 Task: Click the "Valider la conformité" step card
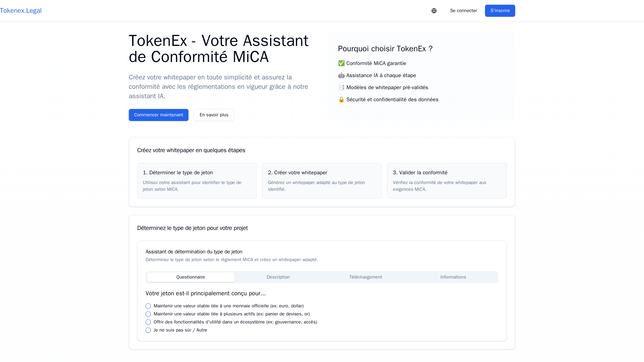pos(447,181)
